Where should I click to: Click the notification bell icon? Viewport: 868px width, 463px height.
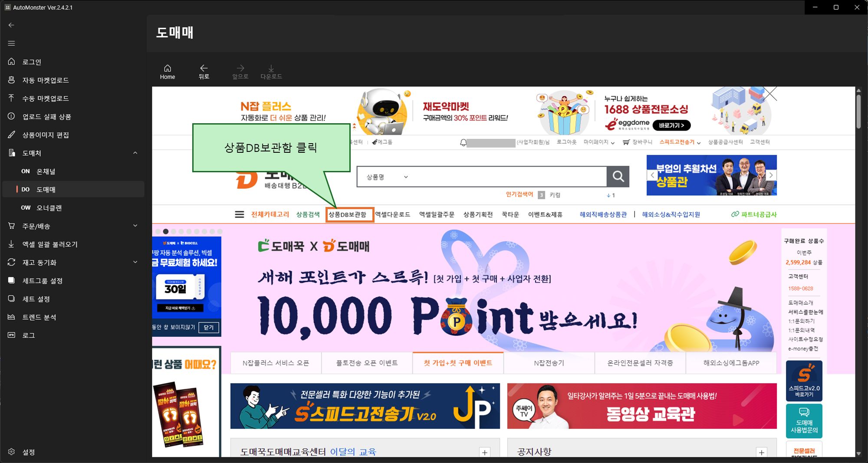(x=463, y=143)
